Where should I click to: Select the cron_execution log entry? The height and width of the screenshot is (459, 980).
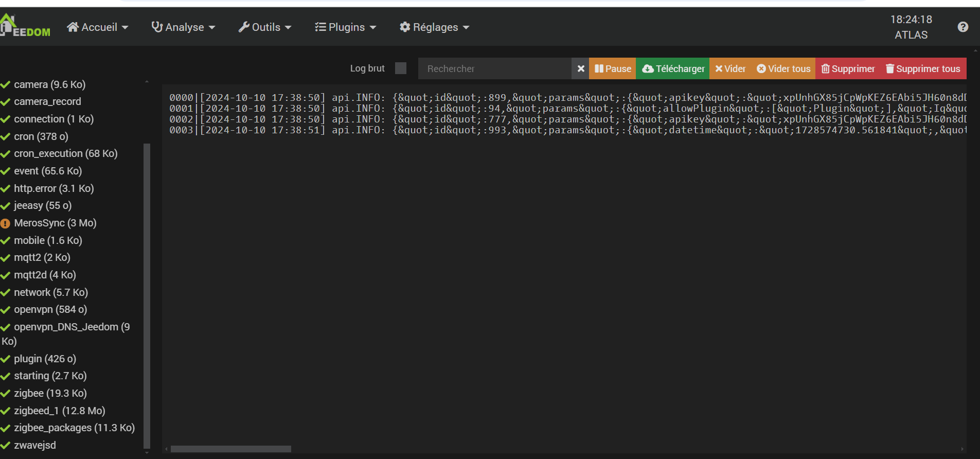[x=65, y=154]
